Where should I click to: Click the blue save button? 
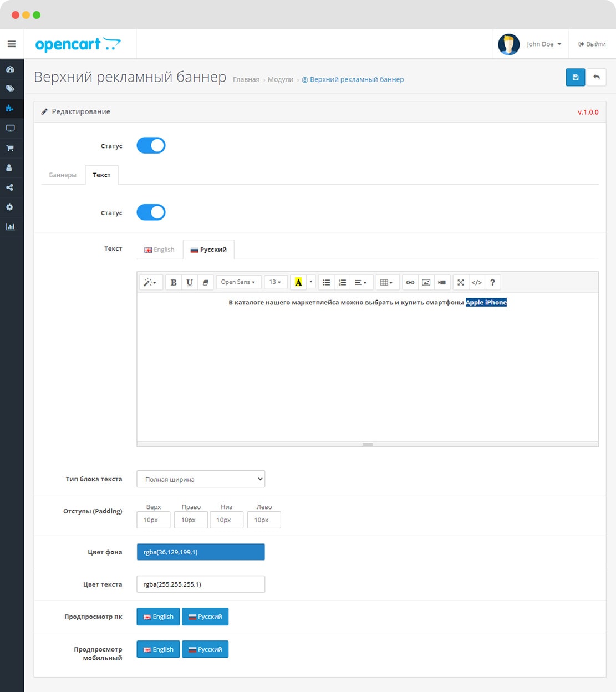576,77
